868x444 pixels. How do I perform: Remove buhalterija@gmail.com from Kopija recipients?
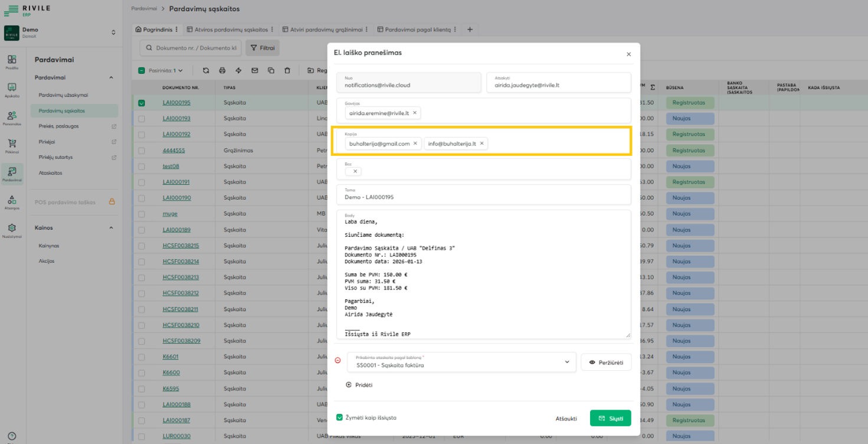click(x=415, y=143)
